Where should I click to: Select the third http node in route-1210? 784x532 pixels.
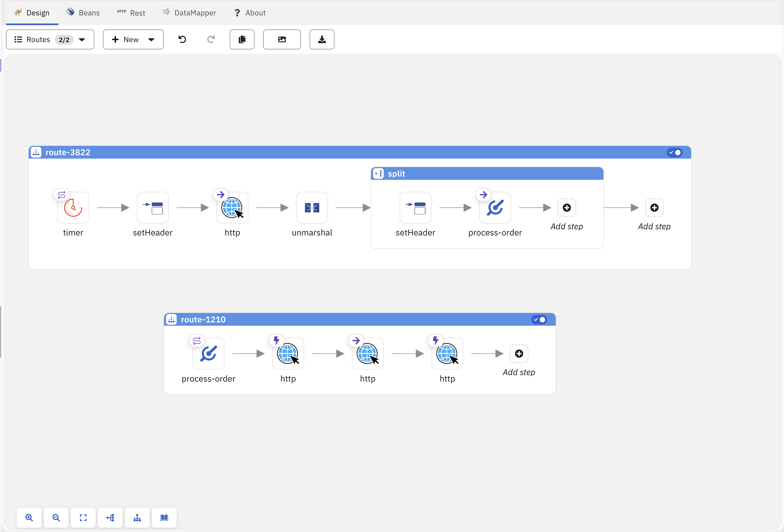(447, 354)
